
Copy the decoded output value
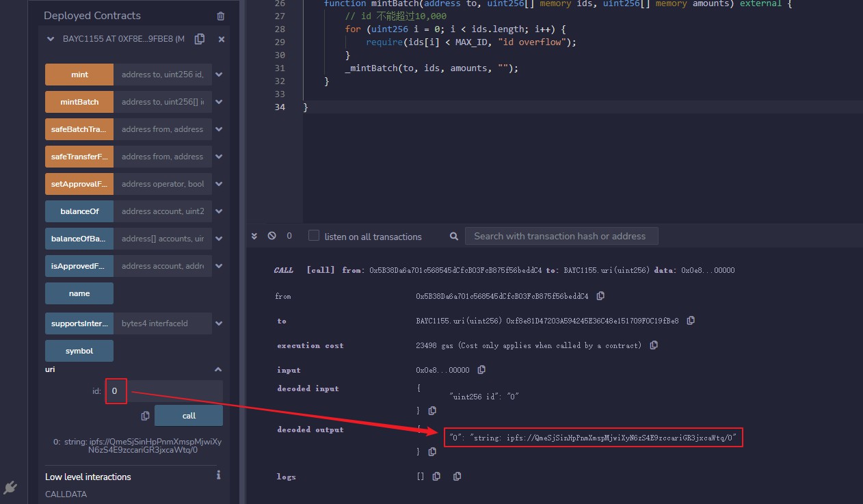click(x=432, y=452)
